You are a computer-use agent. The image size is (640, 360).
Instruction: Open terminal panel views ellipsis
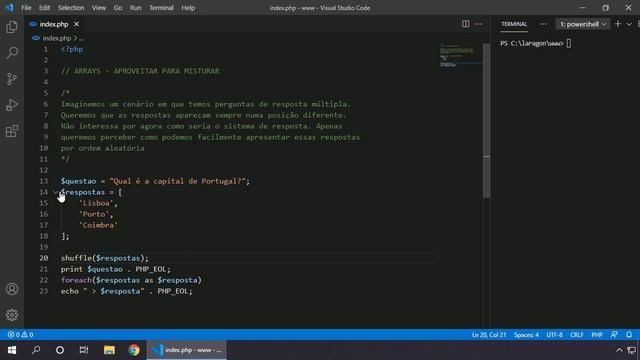point(543,24)
